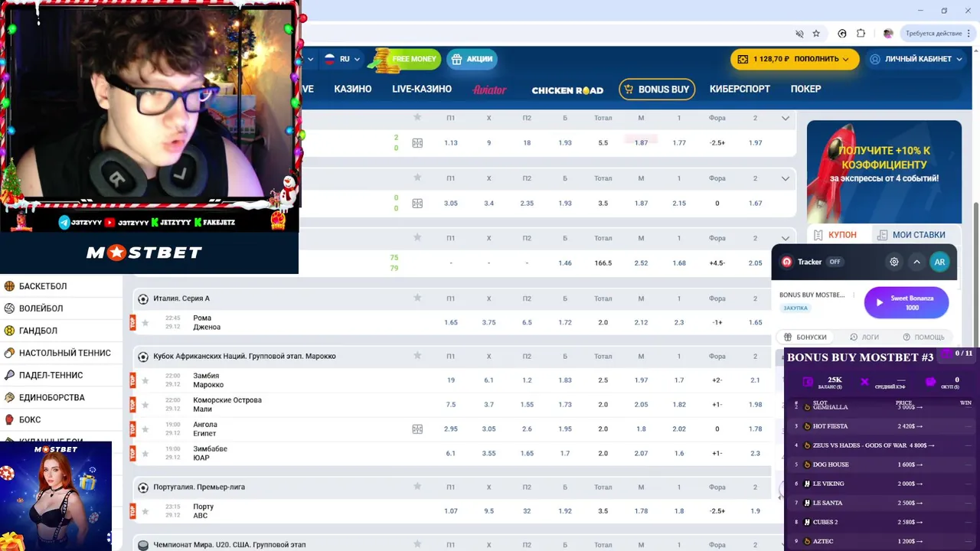The image size is (980, 551).
Task: Toggle the Tracker OFF switch
Action: [x=835, y=262]
